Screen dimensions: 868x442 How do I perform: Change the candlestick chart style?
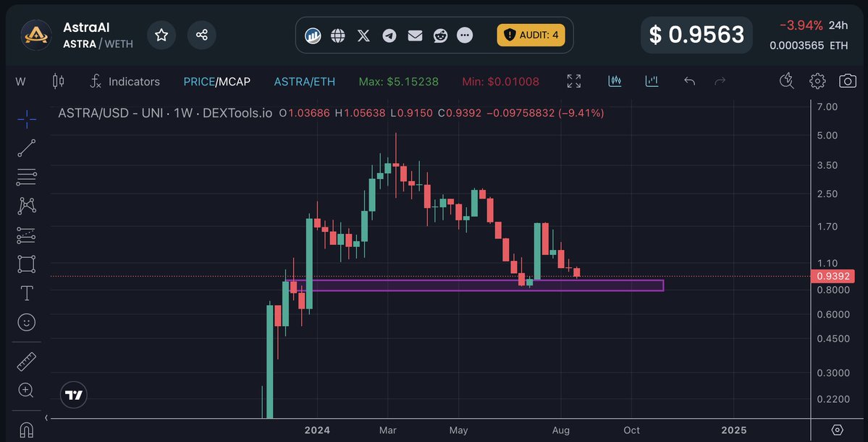(58, 81)
